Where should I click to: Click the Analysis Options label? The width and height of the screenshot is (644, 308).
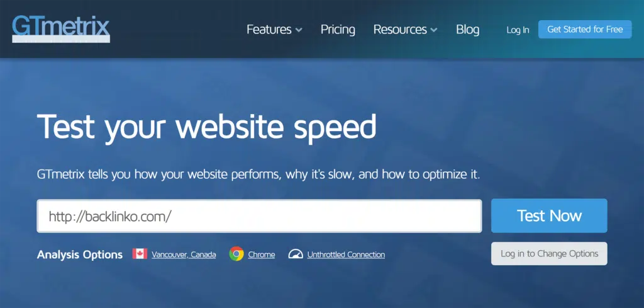pos(80,254)
